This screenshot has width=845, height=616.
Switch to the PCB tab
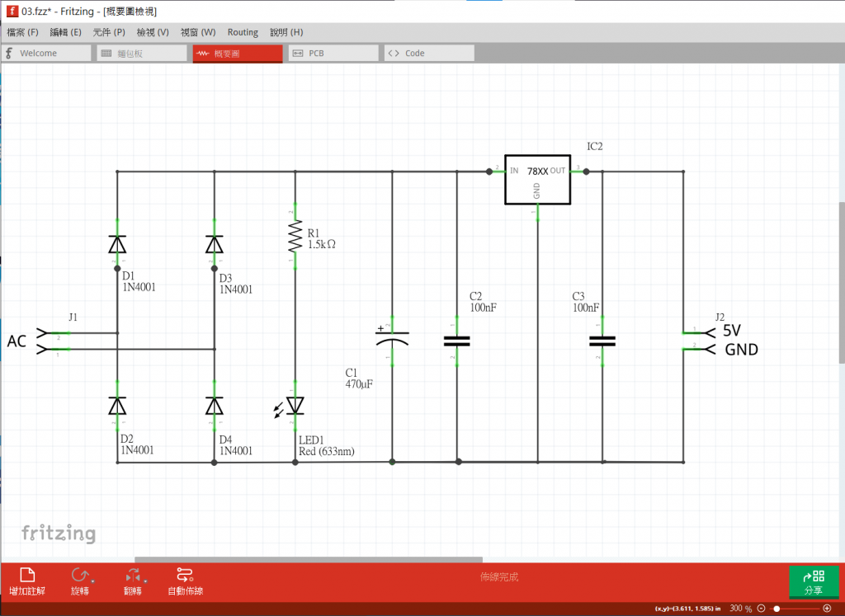pyautogui.click(x=333, y=54)
